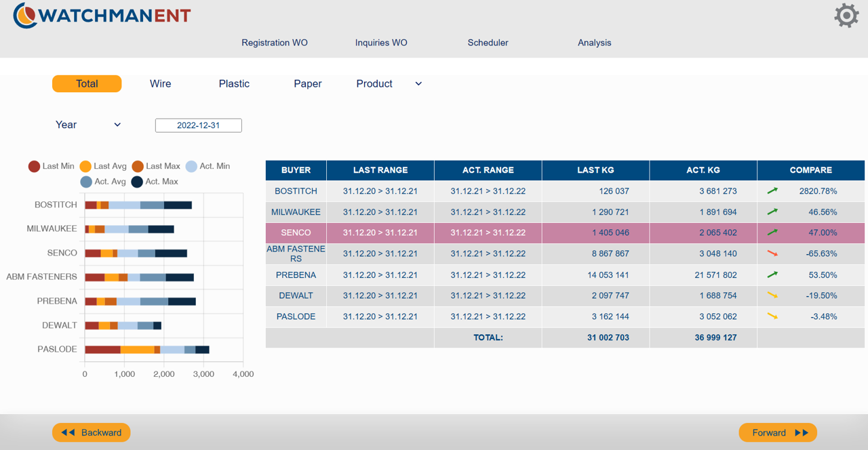This screenshot has height=450, width=868.
Task: Toggle the Act. Max legend series
Action: [155, 182]
